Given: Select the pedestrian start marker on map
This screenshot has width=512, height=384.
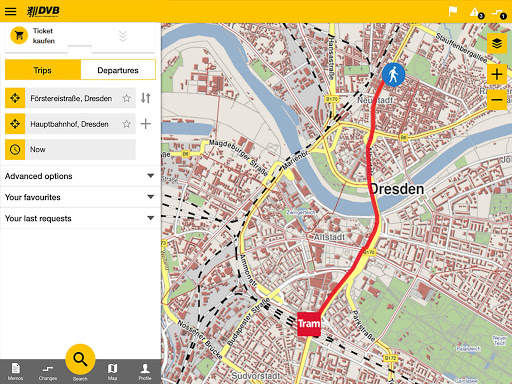Looking at the screenshot, I should 393,74.
